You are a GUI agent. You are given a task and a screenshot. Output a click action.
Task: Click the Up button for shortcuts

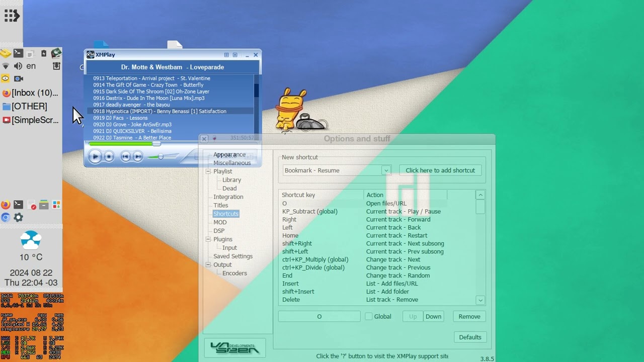[x=413, y=316]
